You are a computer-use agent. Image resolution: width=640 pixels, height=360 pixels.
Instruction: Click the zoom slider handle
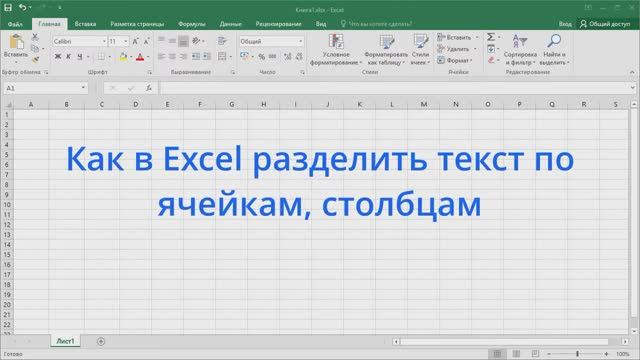pyautogui.click(x=577, y=354)
